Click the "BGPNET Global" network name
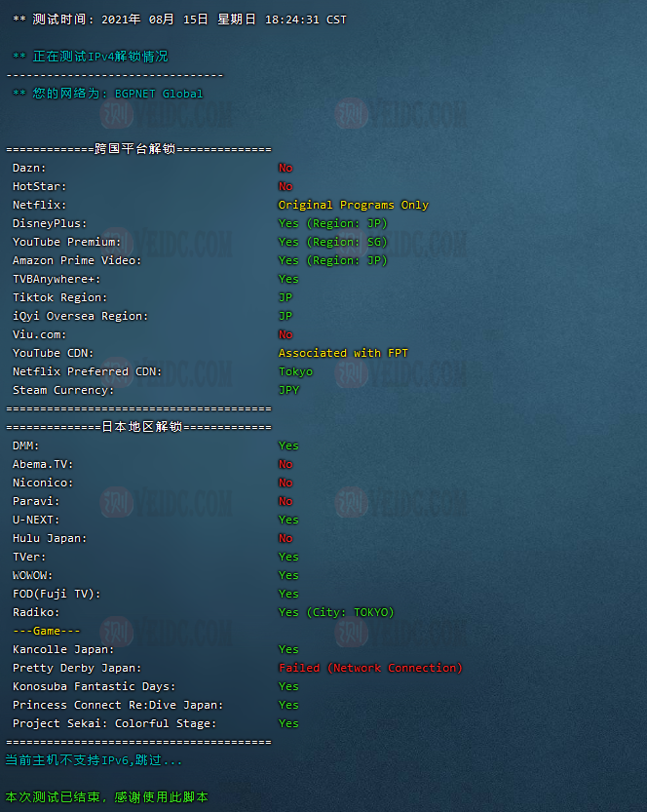Screen dimensions: 647x812 (x=159, y=94)
